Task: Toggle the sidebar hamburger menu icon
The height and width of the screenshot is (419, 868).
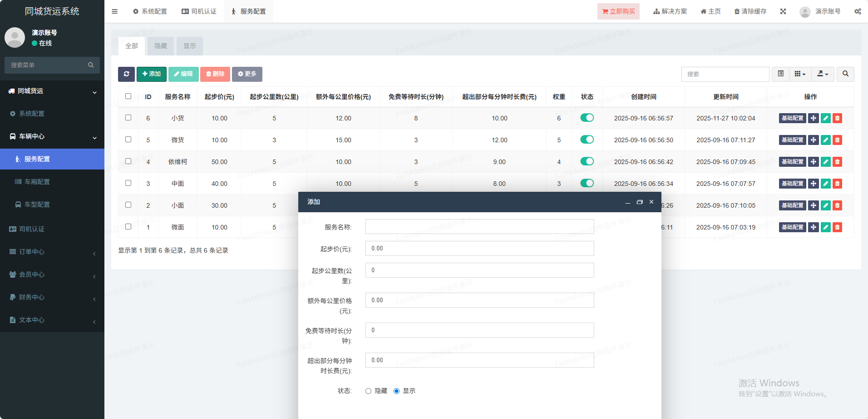Action: (x=114, y=11)
